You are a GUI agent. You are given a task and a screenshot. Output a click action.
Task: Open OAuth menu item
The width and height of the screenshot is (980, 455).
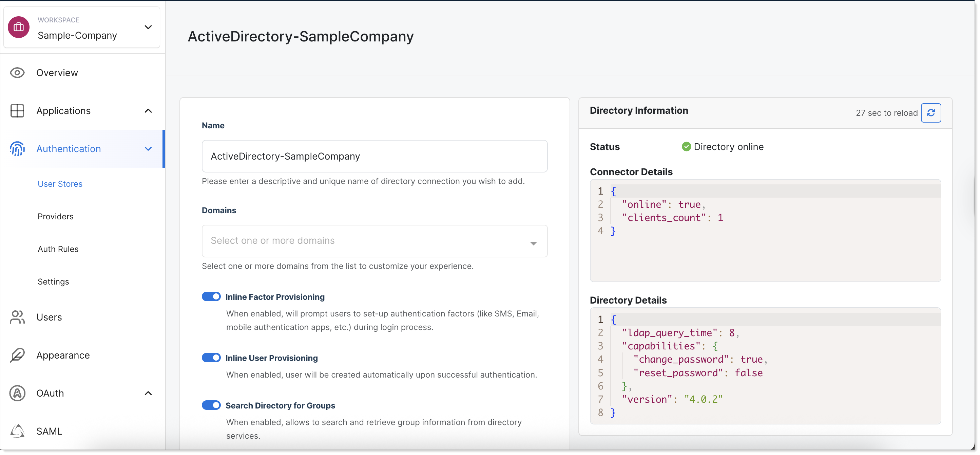pos(50,393)
